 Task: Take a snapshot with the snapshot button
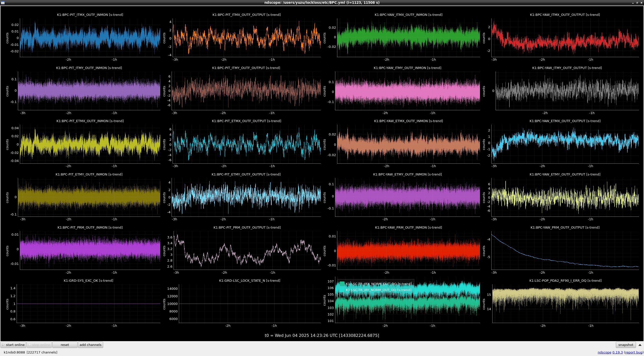tap(626, 345)
